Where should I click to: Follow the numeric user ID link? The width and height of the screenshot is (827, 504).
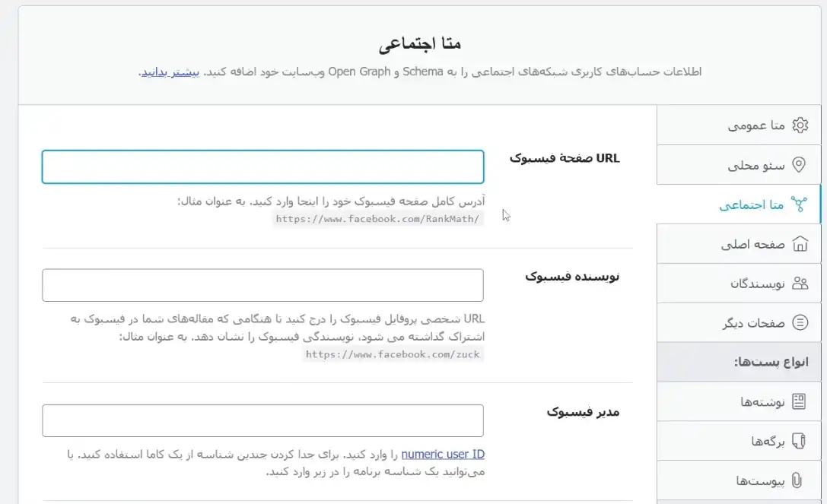point(443,454)
